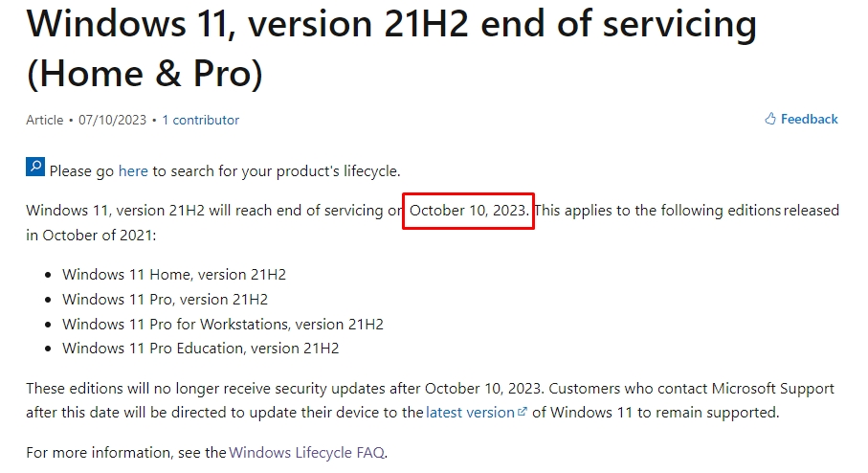Click the "in October of 2021:" text
This screenshot has width=868, height=473.
click(91, 236)
